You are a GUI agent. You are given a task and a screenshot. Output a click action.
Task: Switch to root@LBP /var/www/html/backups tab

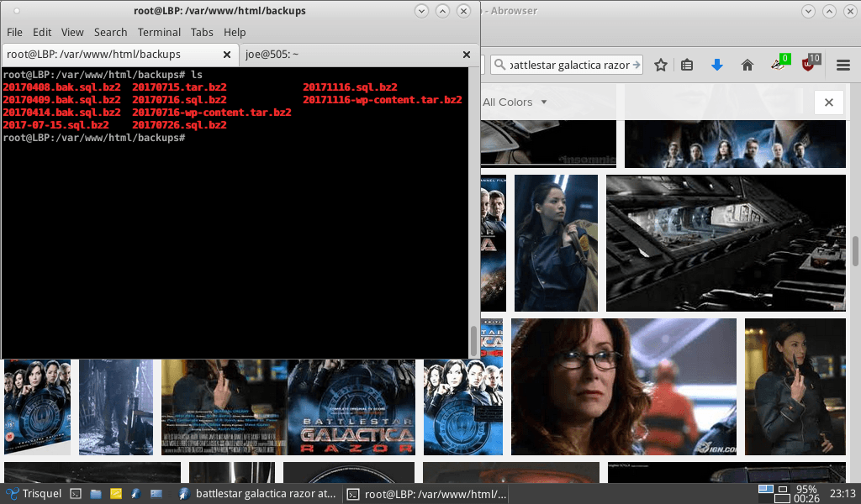tap(119, 55)
